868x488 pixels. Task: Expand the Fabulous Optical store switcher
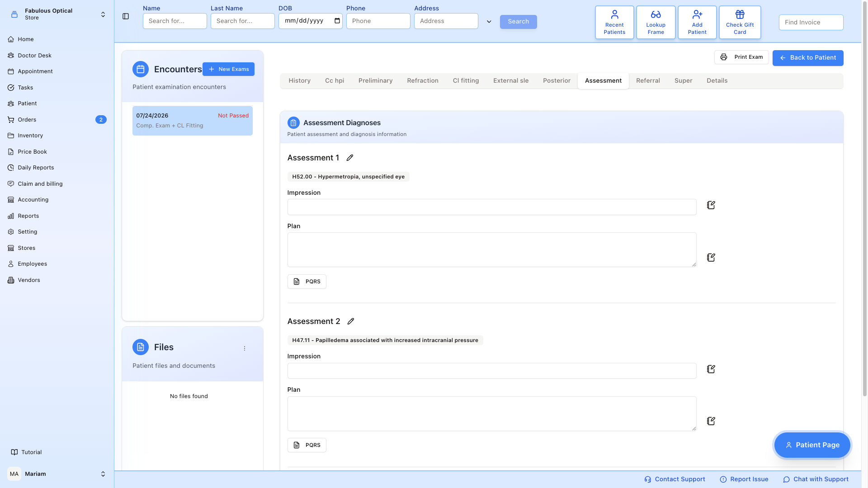pyautogui.click(x=103, y=14)
